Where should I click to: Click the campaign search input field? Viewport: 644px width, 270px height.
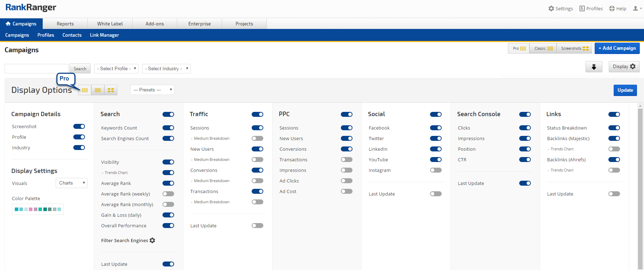(36, 68)
